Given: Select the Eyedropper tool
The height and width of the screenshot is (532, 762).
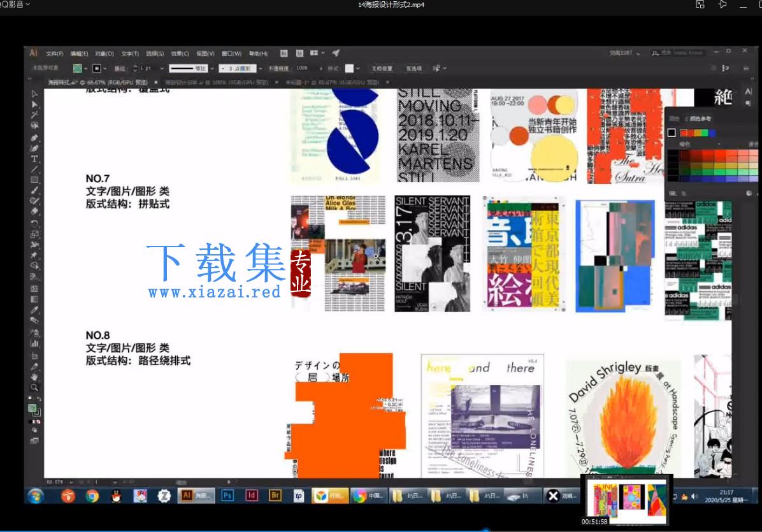Looking at the screenshot, I should 34,310.
